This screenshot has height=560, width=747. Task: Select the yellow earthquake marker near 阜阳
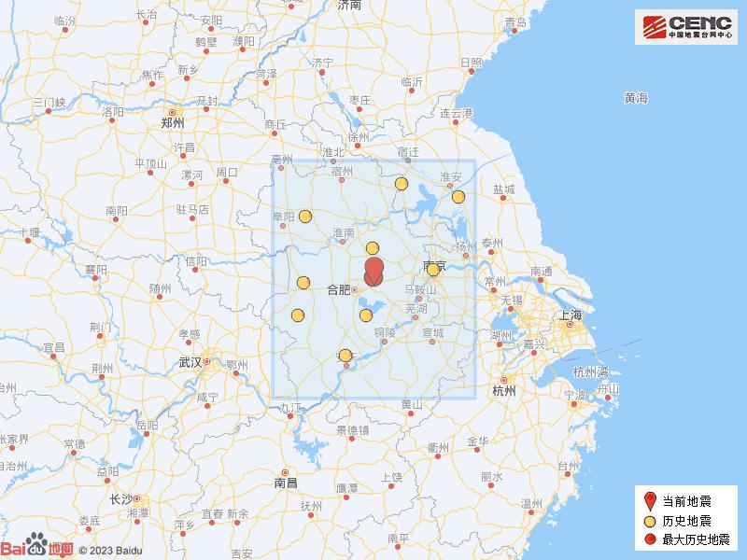coord(305,217)
